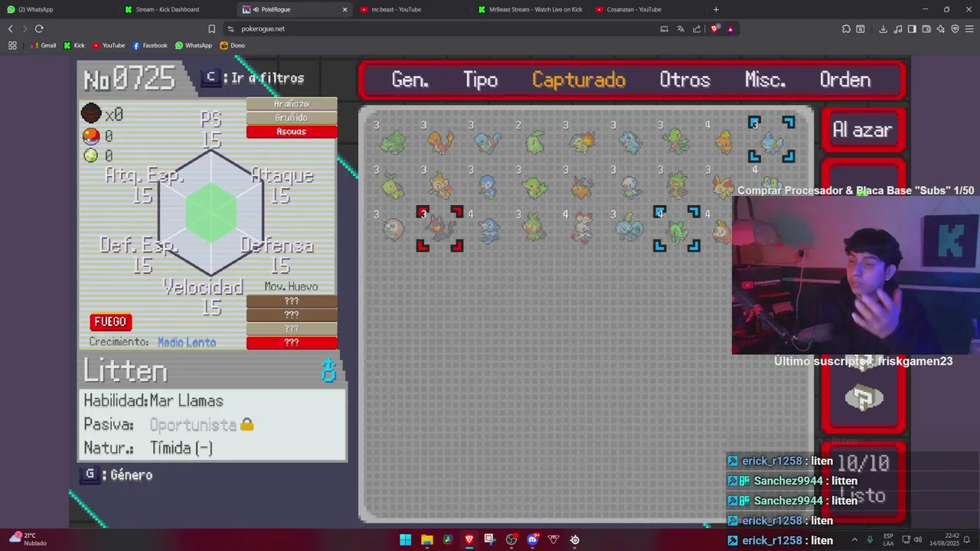Click the G key Género hint
Image resolution: width=980 pixels, height=551 pixels.
coord(116,474)
